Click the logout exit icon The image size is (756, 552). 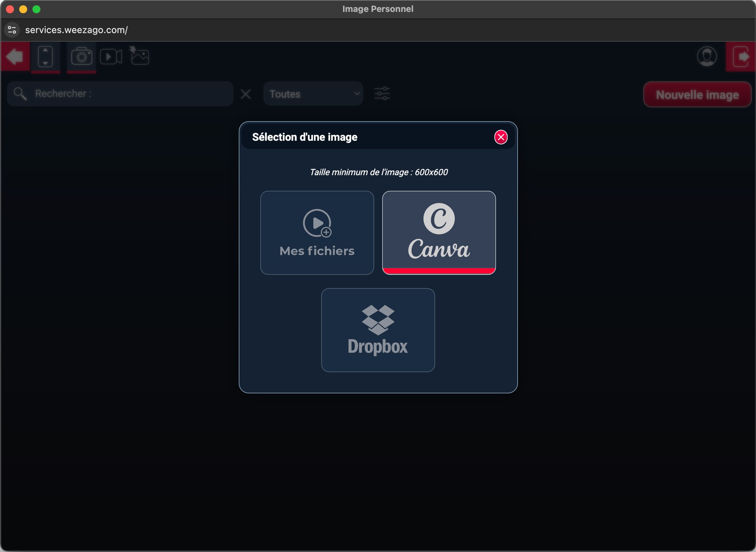[x=741, y=56]
